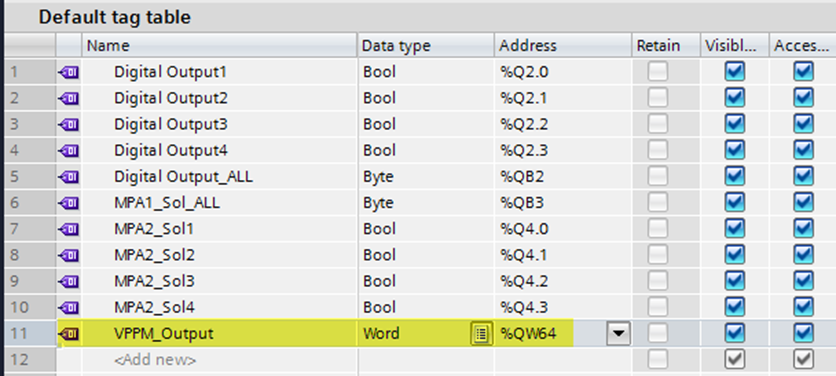Click the address cell %Q2.0
The height and width of the screenshot is (376, 836).
tap(562, 71)
